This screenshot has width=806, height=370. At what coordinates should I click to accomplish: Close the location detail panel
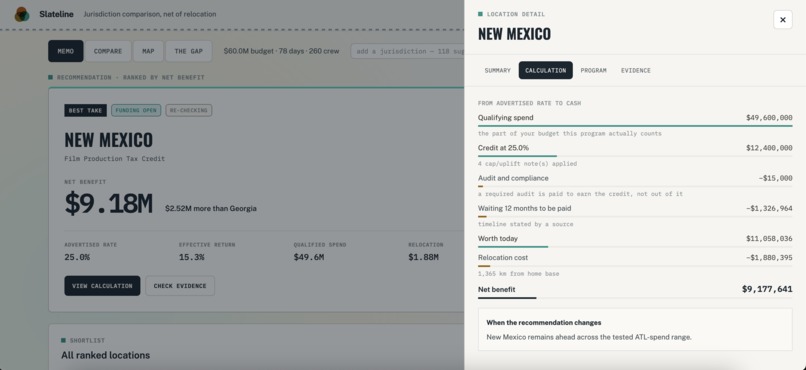pos(782,20)
